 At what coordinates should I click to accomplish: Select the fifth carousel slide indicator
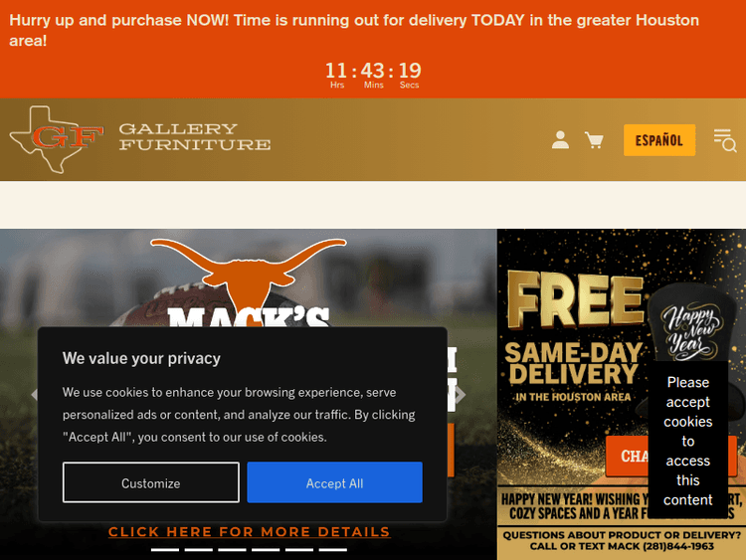(299, 550)
